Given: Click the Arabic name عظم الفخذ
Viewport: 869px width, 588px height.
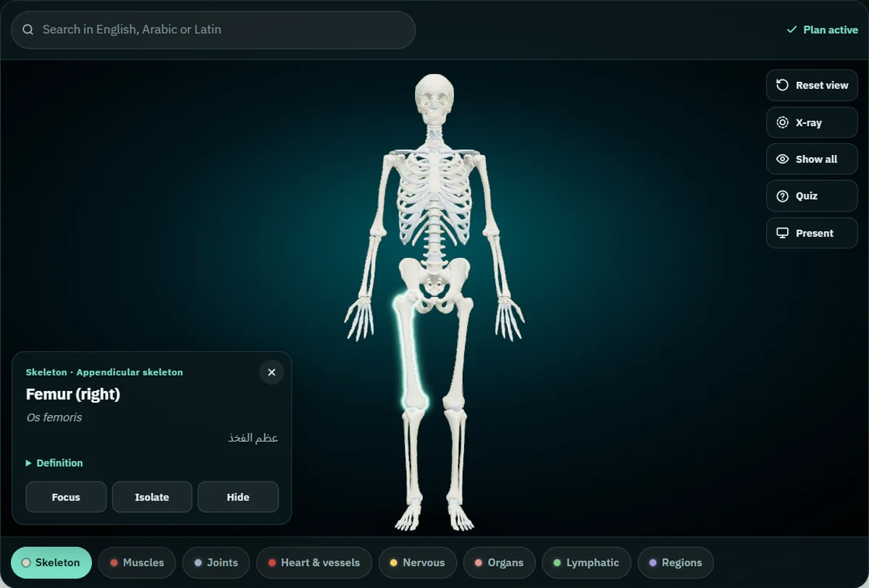Looking at the screenshot, I should pyautogui.click(x=253, y=438).
